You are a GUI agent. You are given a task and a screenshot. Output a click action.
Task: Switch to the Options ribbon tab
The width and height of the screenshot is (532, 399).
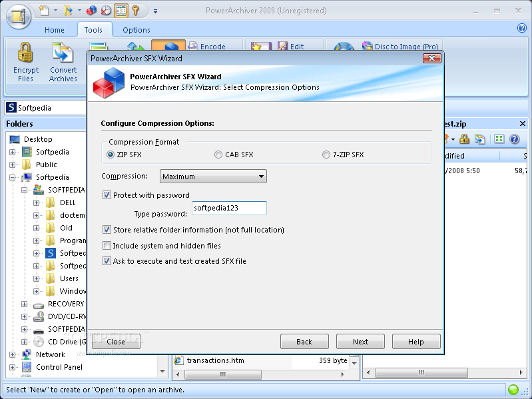coord(136,30)
